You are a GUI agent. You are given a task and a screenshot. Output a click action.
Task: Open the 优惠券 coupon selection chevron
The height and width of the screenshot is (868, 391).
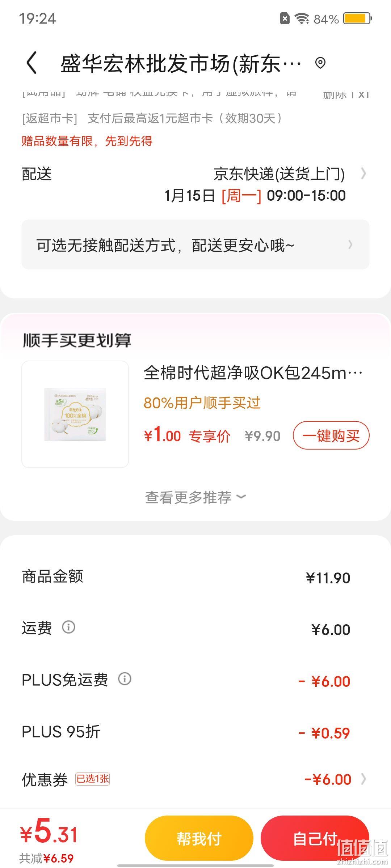coord(363,779)
